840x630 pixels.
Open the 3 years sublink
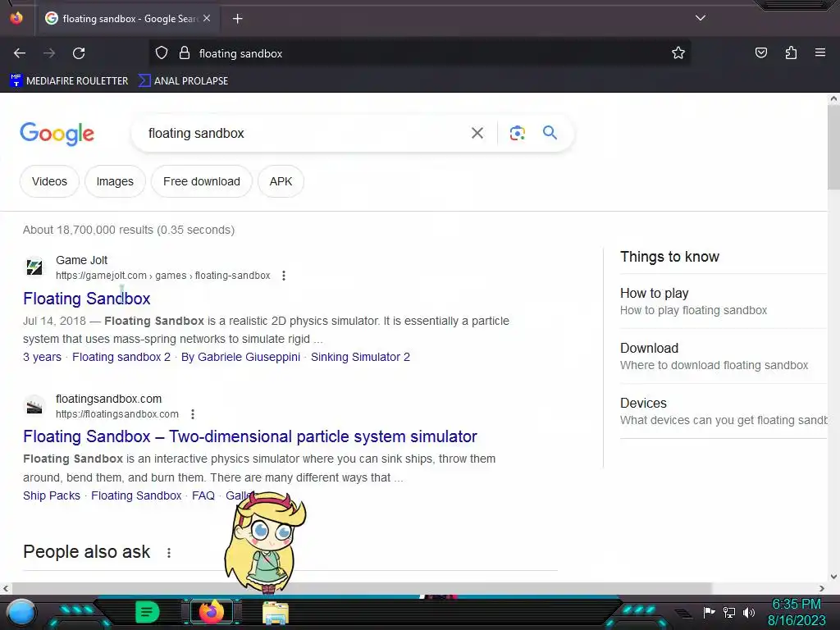(x=43, y=357)
